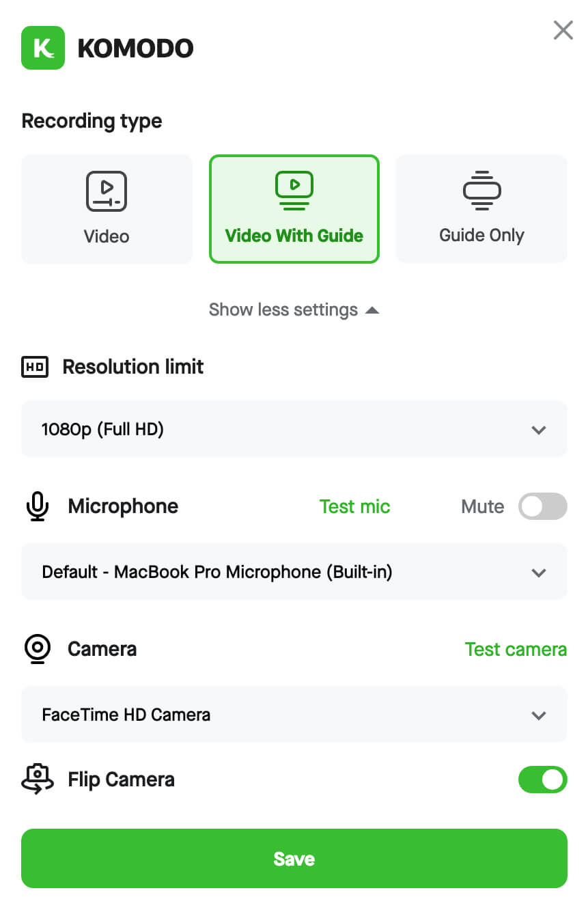The width and height of the screenshot is (588, 910).
Task: Click the Flip Camera icon
Action: (x=38, y=780)
